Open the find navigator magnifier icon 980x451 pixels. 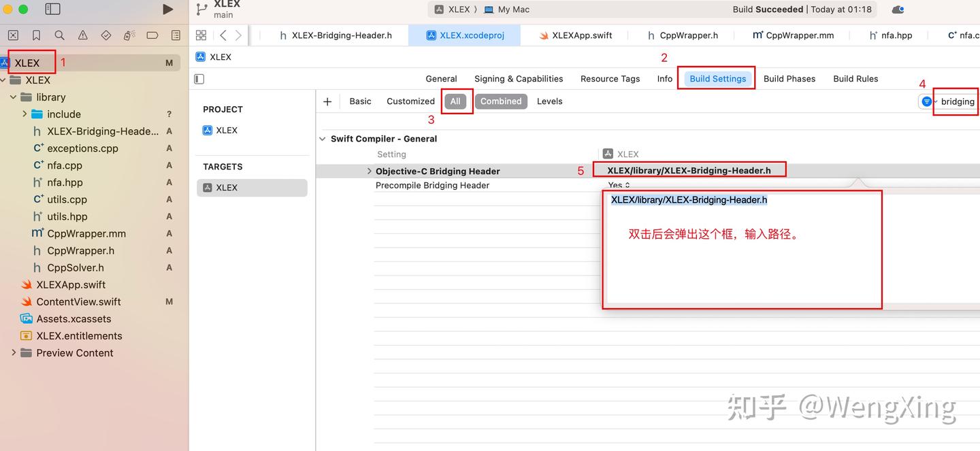pyautogui.click(x=59, y=35)
